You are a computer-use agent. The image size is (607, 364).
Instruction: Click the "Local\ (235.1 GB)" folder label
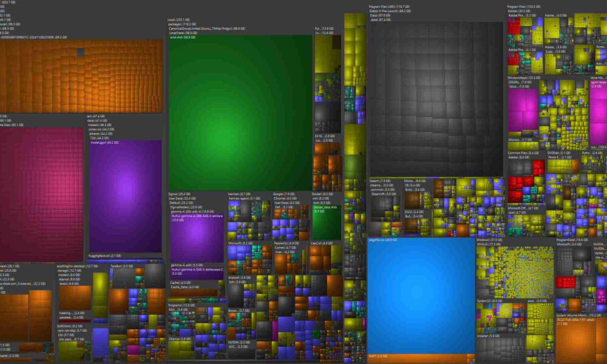[x=178, y=20]
